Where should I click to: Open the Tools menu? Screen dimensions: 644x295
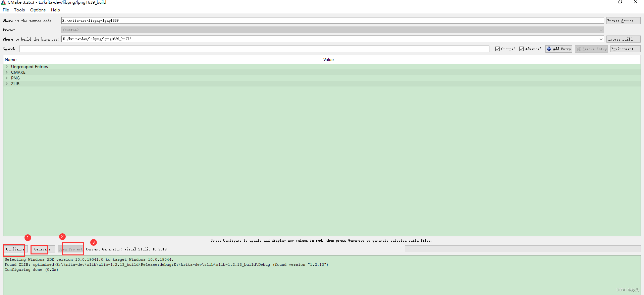[x=19, y=10]
